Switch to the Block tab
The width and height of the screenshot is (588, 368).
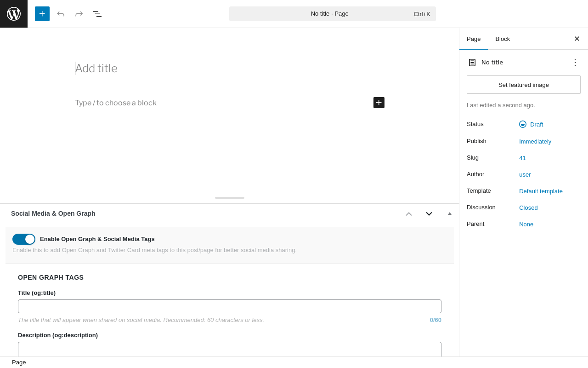503,39
